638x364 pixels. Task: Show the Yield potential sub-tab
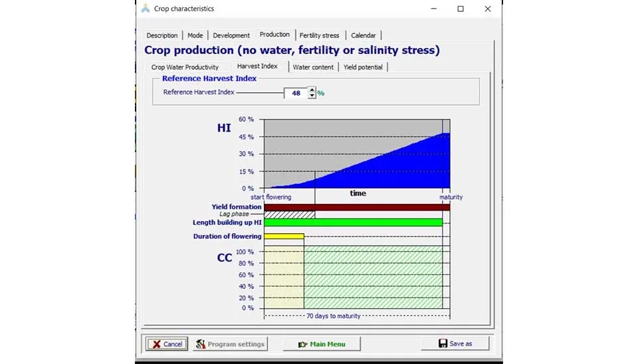click(x=363, y=67)
